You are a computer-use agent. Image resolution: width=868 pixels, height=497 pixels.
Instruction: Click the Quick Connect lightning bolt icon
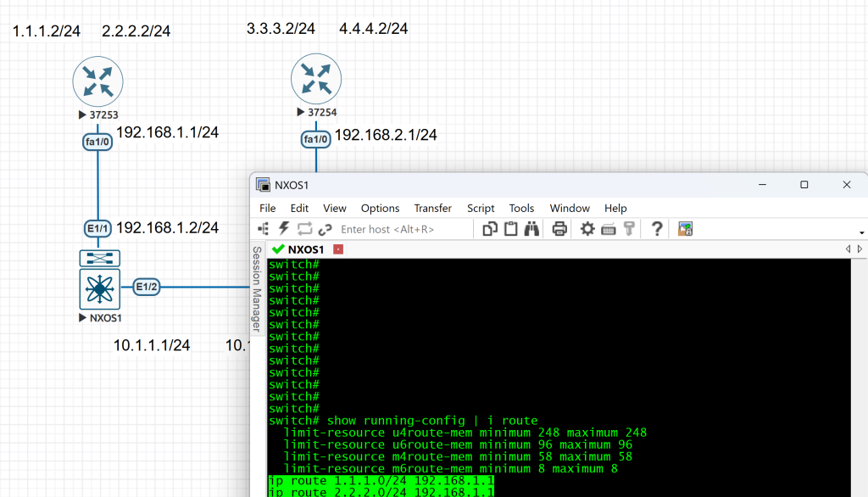click(284, 229)
